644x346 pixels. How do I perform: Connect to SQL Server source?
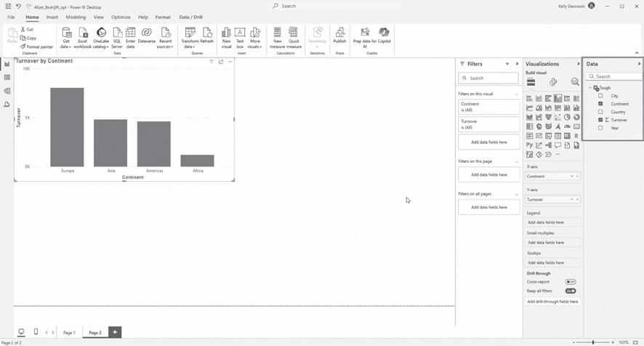(x=117, y=38)
